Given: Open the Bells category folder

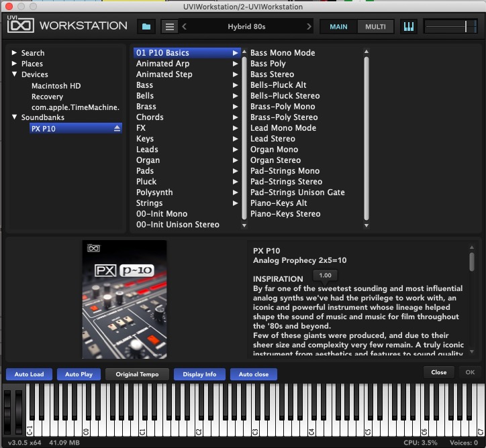Looking at the screenshot, I should pos(187,96).
